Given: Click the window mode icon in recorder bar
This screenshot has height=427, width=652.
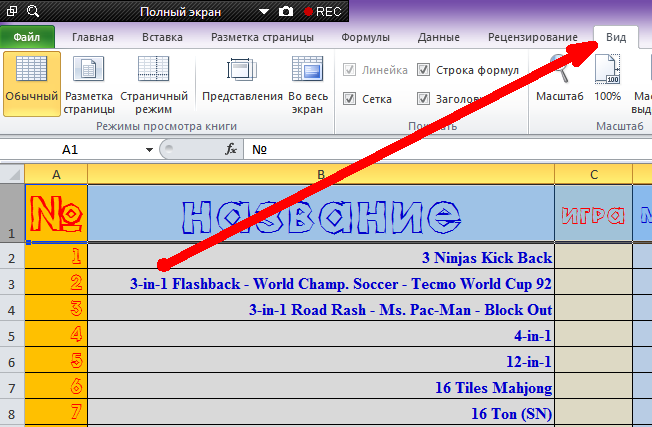Looking at the screenshot, I should point(12,11).
